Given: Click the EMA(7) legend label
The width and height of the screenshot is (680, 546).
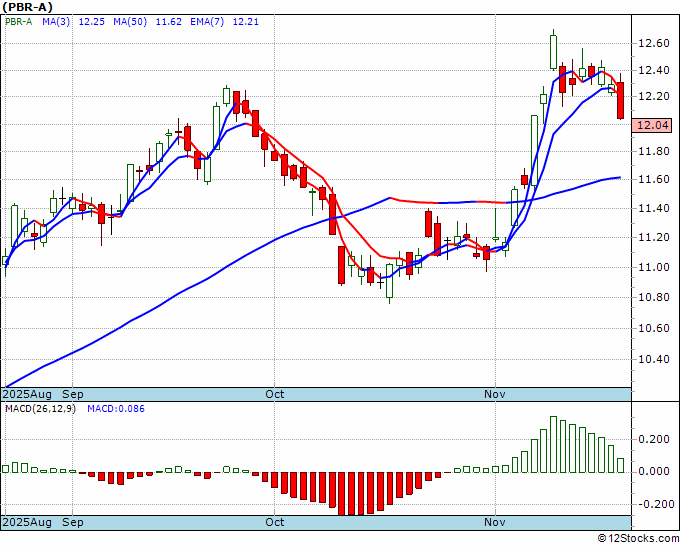Looking at the screenshot, I should pyautogui.click(x=207, y=21).
